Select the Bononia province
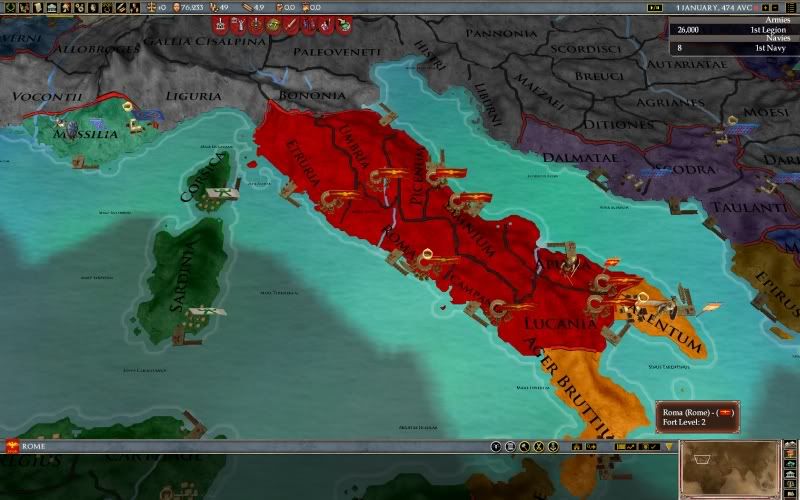The width and height of the screenshot is (800, 500). pyautogui.click(x=312, y=95)
